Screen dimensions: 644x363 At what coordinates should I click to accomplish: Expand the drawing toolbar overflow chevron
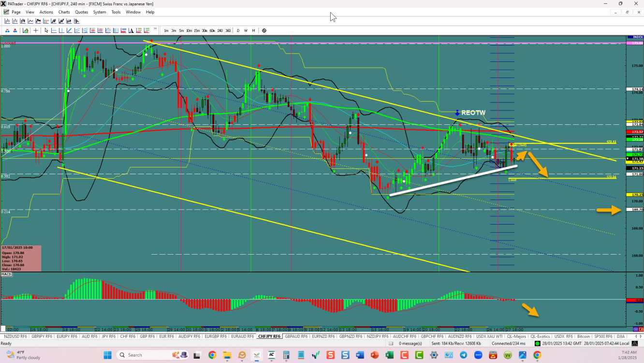coord(155,29)
